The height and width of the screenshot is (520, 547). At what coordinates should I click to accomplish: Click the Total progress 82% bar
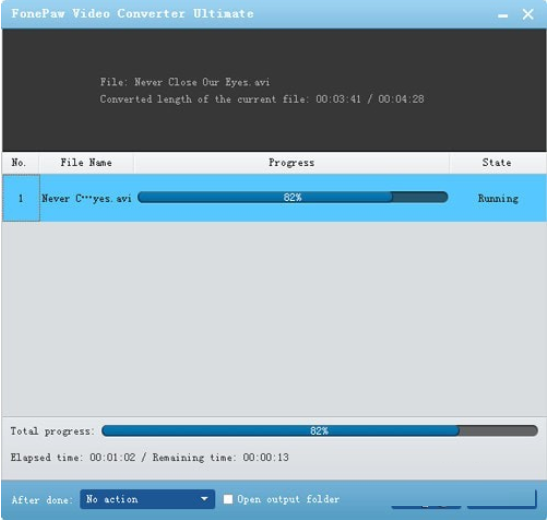click(x=319, y=431)
